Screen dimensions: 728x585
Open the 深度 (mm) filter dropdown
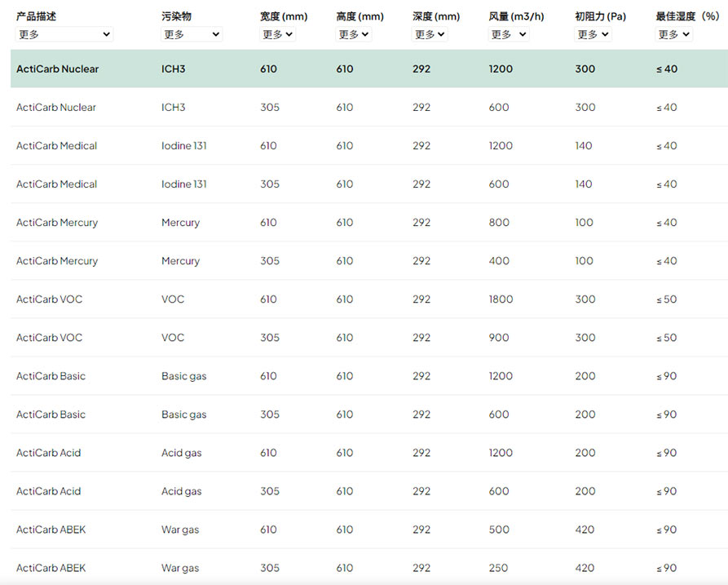click(430, 34)
